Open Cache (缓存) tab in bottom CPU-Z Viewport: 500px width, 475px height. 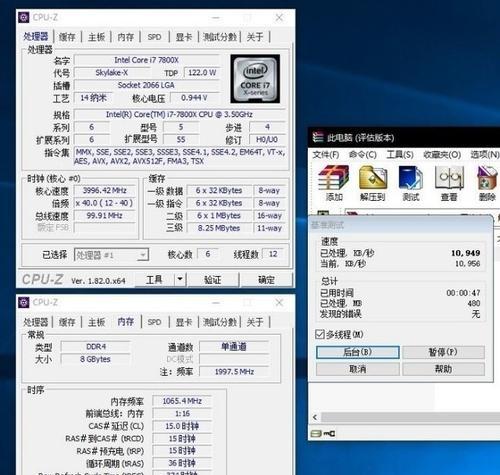67,322
